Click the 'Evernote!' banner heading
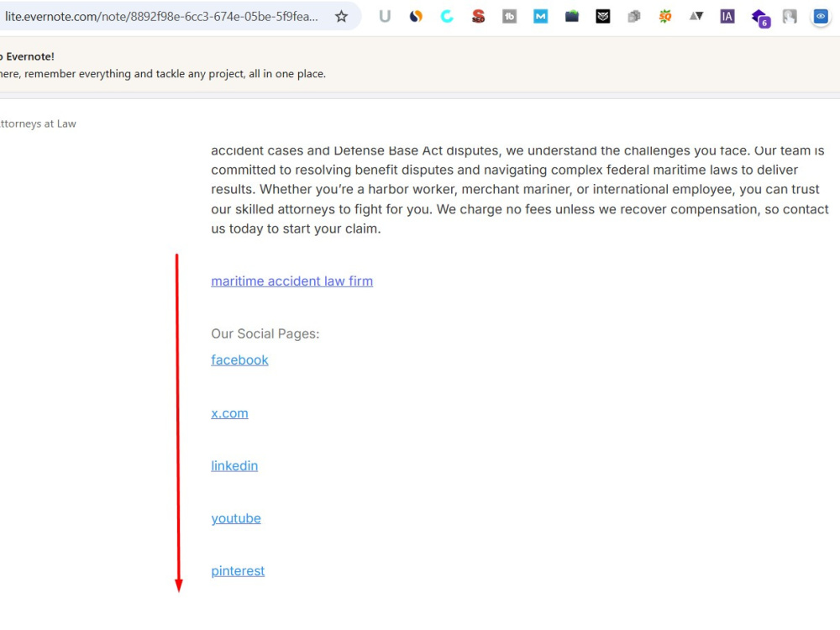Screen dimensions: 840x630 (30, 56)
